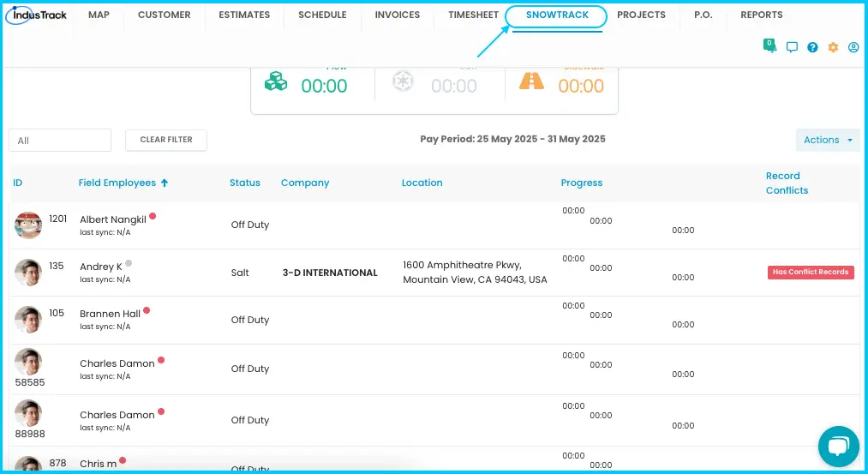Click the Pay Period date range text
The width and height of the screenshot is (868, 474).
coord(512,139)
